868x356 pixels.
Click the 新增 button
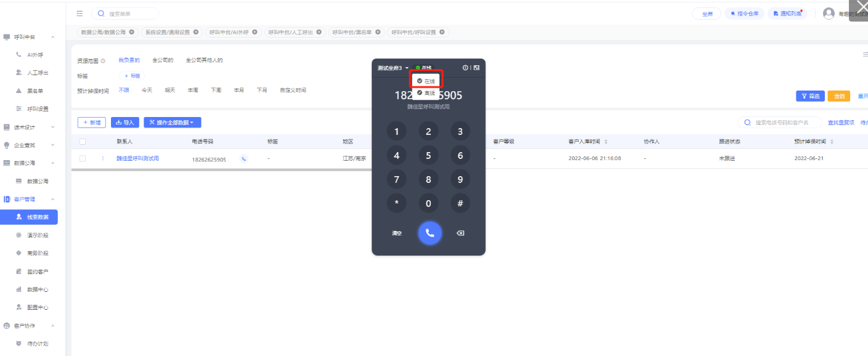point(91,123)
